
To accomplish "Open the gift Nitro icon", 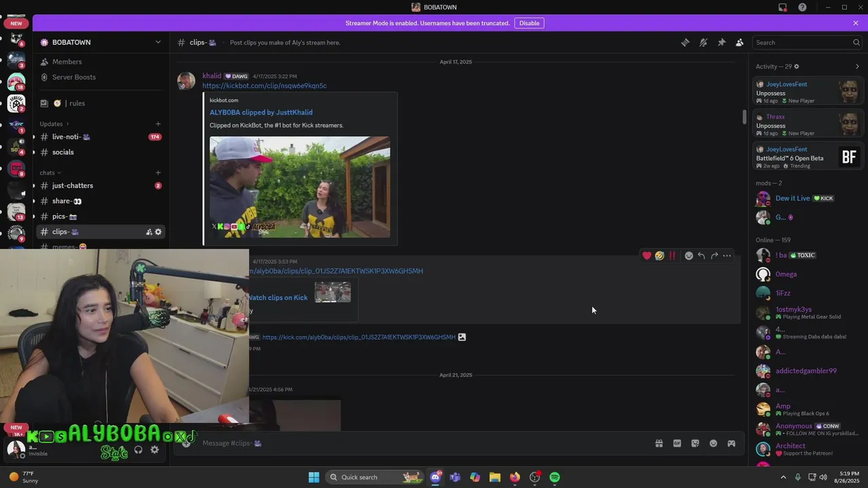I will click(658, 443).
